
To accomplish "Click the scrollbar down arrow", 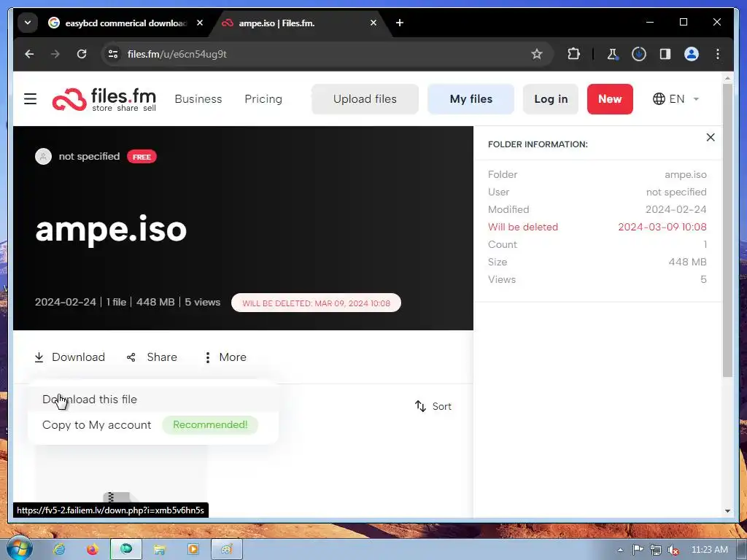I will tap(727, 511).
